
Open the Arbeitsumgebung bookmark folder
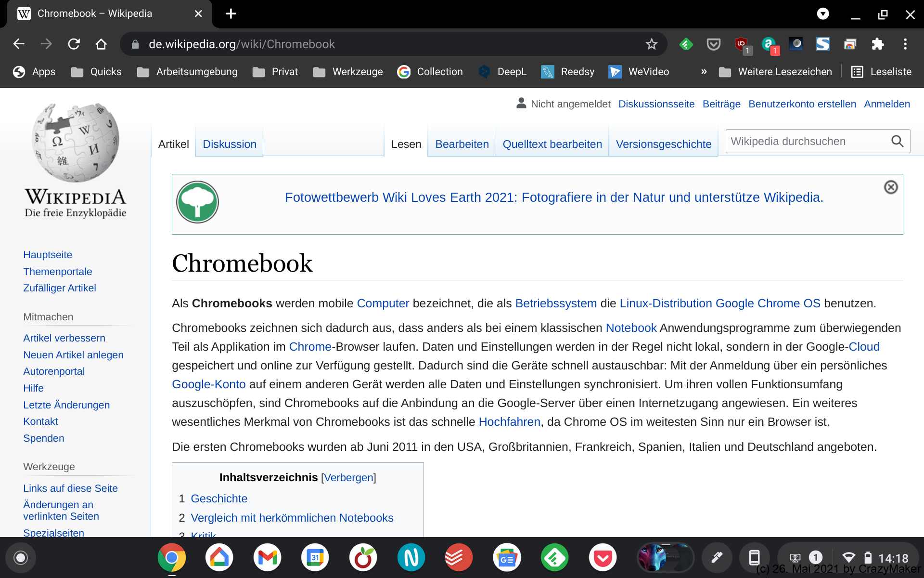[187, 72]
